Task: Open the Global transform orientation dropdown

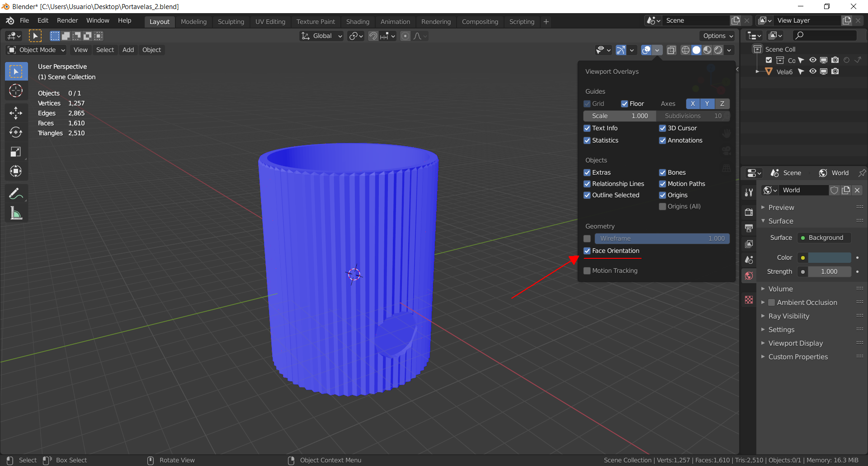Action: click(322, 36)
